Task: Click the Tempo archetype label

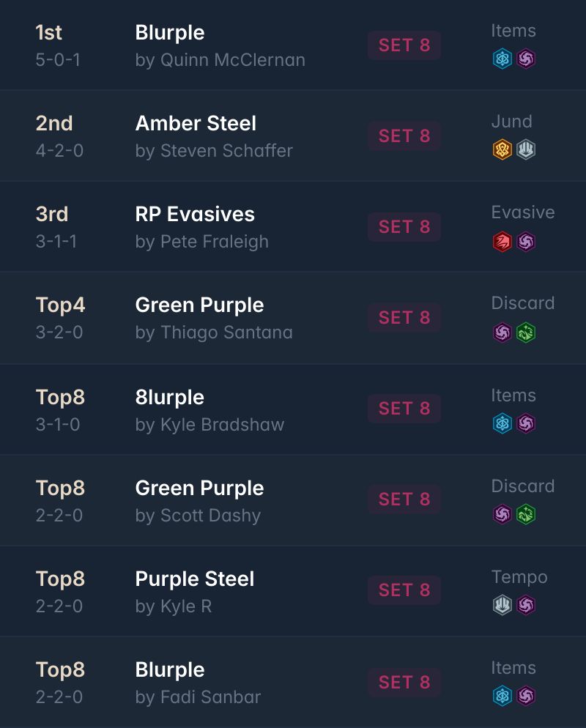Action: [x=519, y=577]
